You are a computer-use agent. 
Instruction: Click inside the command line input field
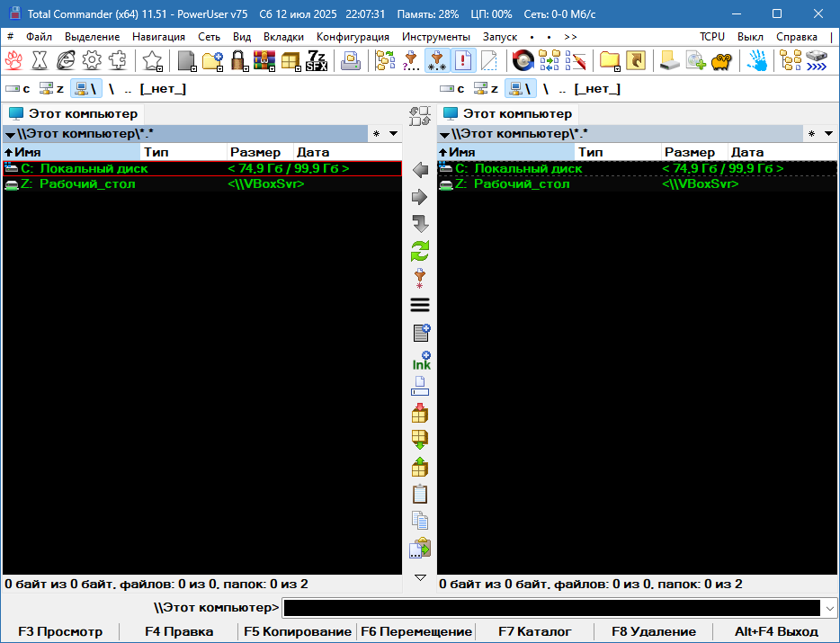pyautogui.click(x=552, y=608)
